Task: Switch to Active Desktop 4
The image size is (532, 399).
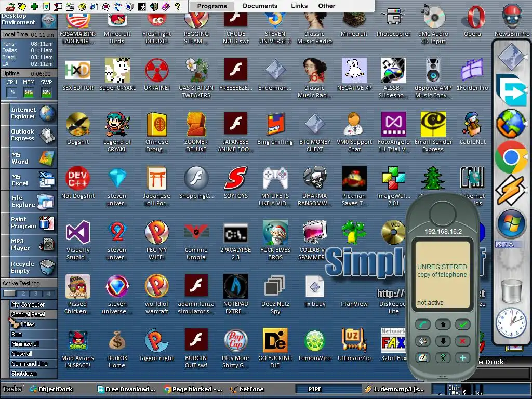Action: click(48, 294)
